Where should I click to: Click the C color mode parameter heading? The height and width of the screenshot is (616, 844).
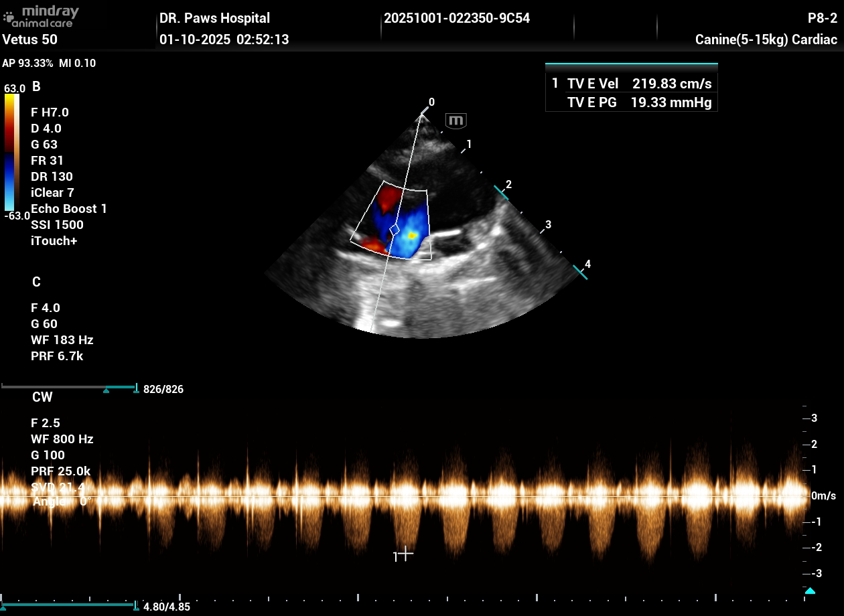tap(36, 282)
